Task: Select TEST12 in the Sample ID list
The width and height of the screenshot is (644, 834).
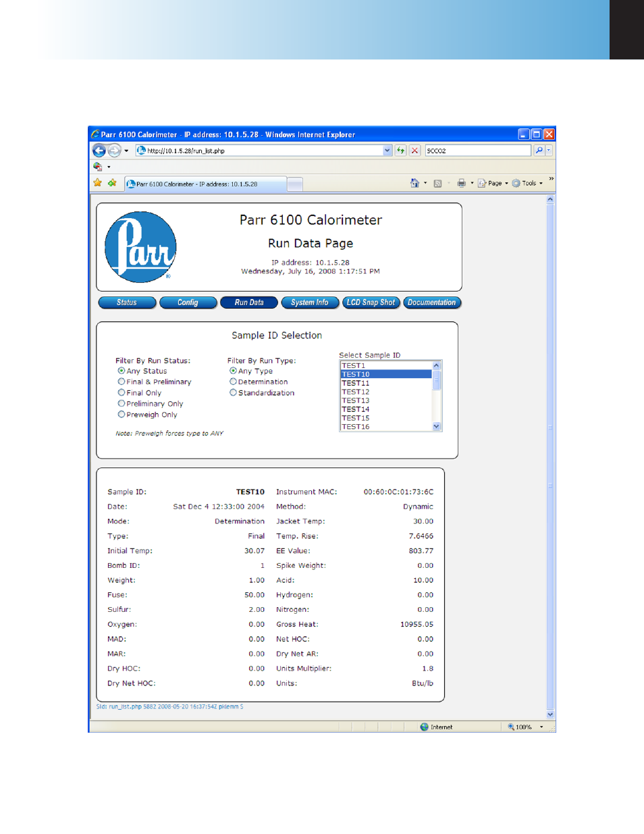Action: click(386, 392)
